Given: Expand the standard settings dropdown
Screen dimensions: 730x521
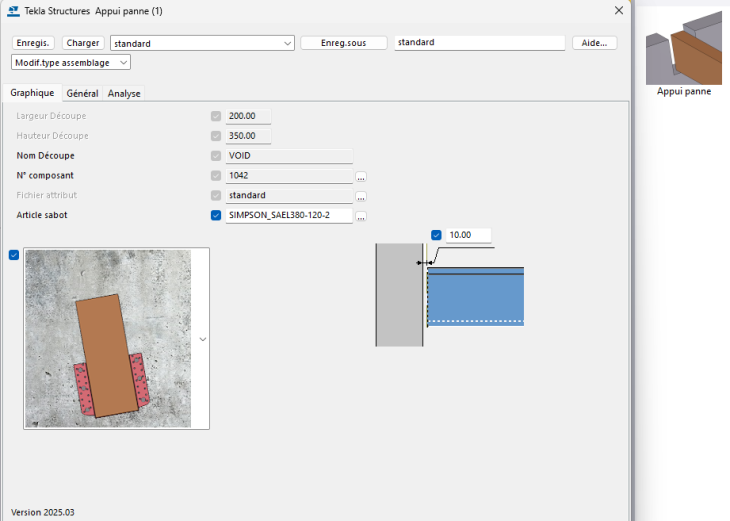Looking at the screenshot, I should (287, 43).
